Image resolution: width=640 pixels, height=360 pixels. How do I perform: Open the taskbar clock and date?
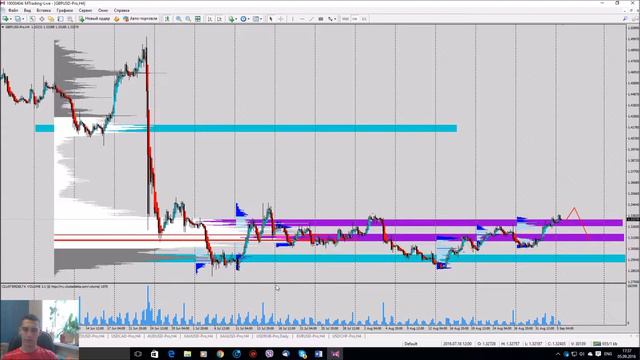point(628,354)
